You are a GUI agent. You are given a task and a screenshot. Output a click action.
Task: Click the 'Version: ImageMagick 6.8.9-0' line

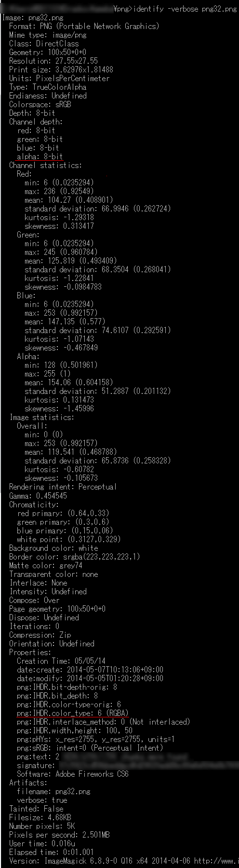point(124,860)
